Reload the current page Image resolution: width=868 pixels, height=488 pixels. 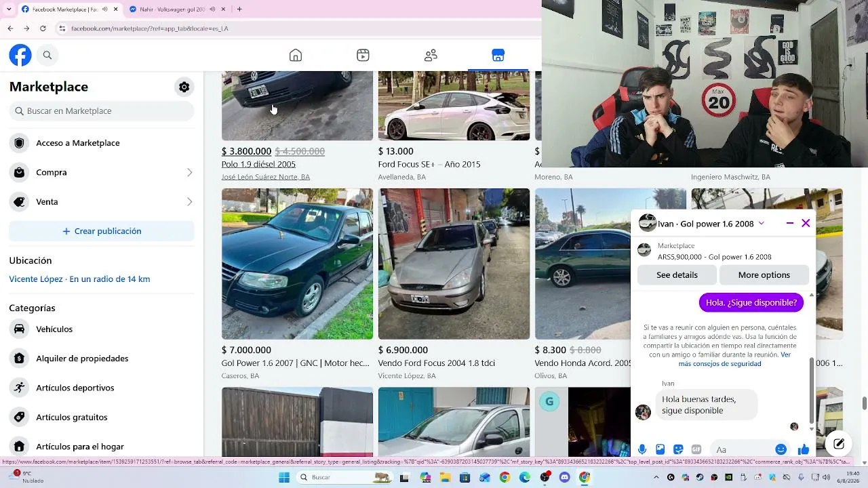(43, 28)
